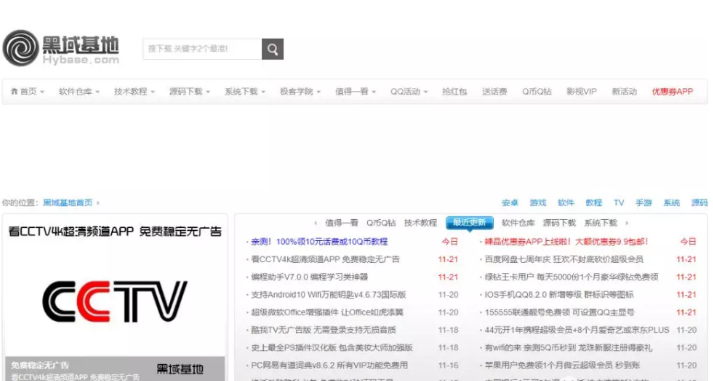713x381 pixels.
Task: Open the 教程 category link
Action: [x=593, y=203]
